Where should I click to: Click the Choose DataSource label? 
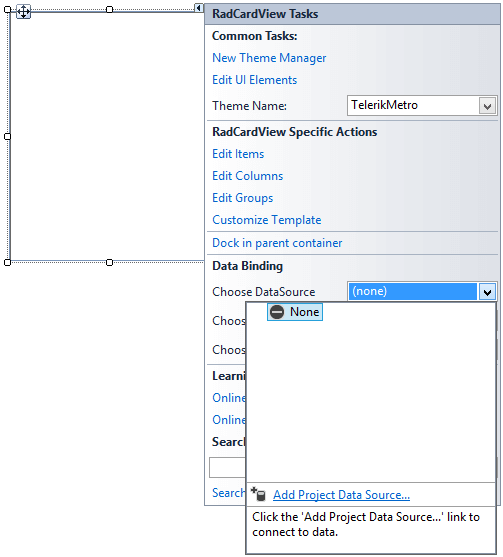pos(264,292)
